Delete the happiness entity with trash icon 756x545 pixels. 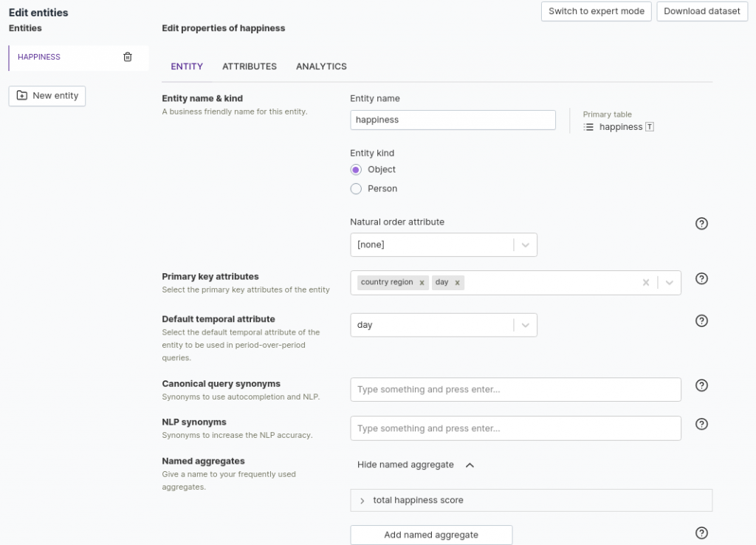point(128,57)
